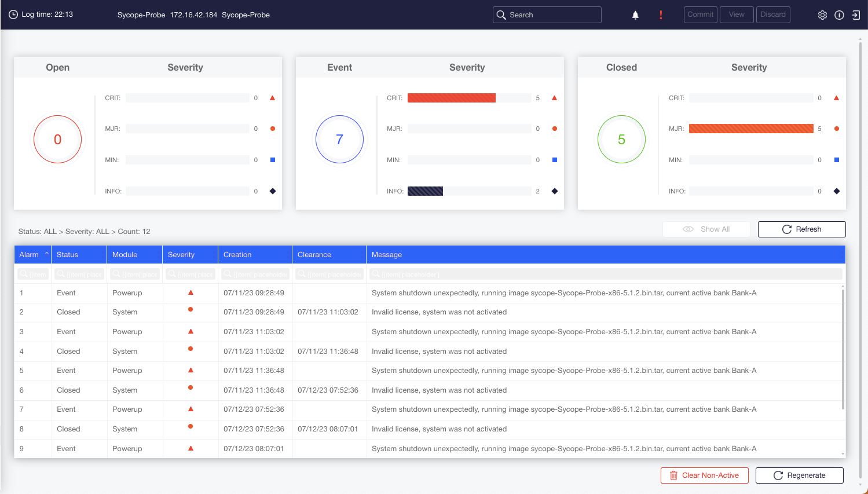
Task: Click the Event CRIT red progress bar
Action: point(452,98)
